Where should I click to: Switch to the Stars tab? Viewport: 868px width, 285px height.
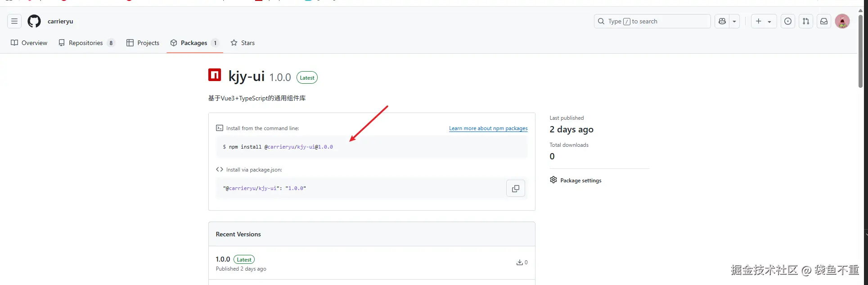coord(243,43)
